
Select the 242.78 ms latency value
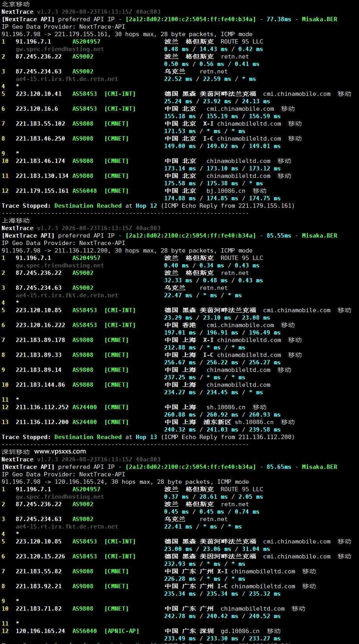click(180, 616)
